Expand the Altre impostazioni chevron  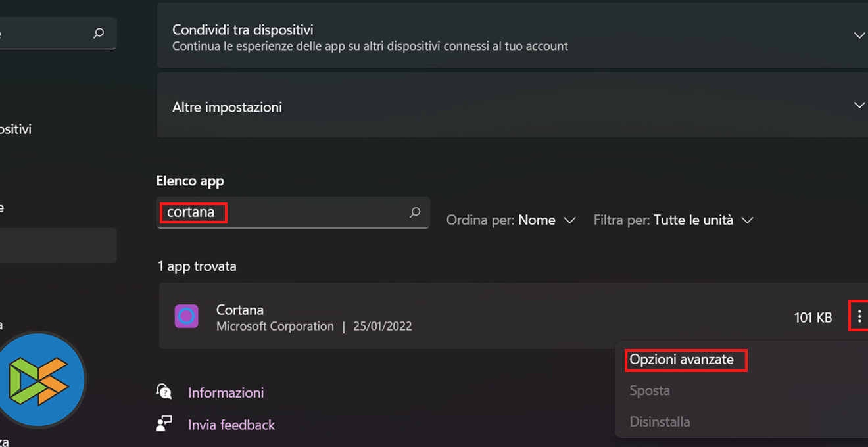point(859,105)
